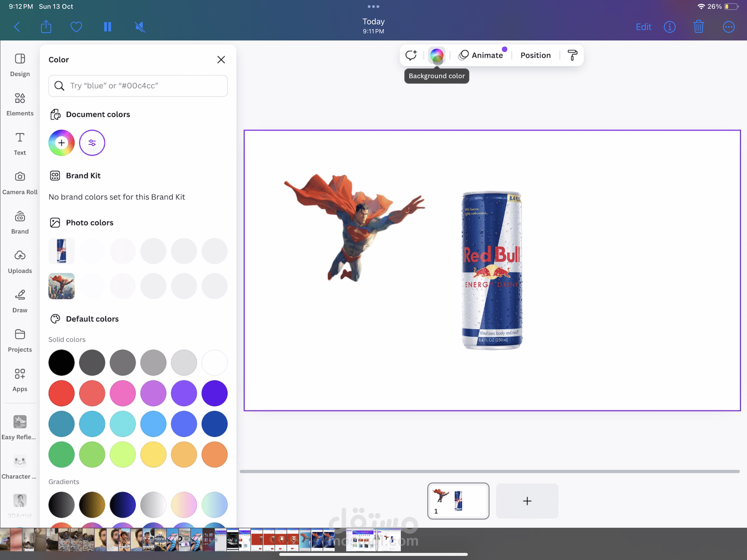The height and width of the screenshot is (560, 747).
Task: Select the solid red color swatch
Action: point(62,393)
